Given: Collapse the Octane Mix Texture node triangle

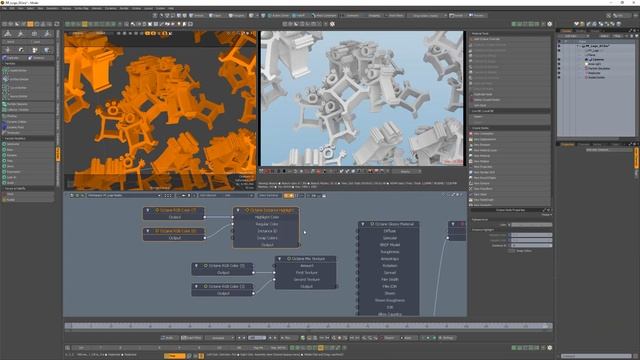Looking at the screenshot, I should (280, 259).
